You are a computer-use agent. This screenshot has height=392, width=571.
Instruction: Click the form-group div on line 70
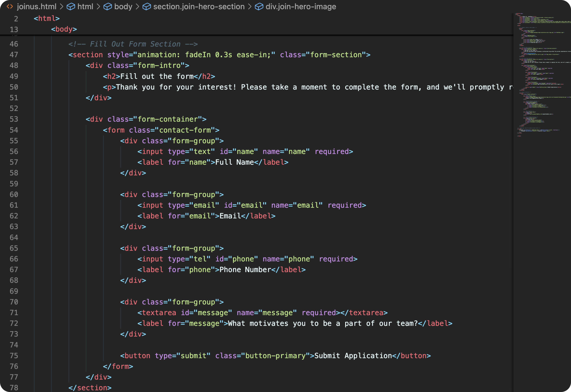point(172,302)
